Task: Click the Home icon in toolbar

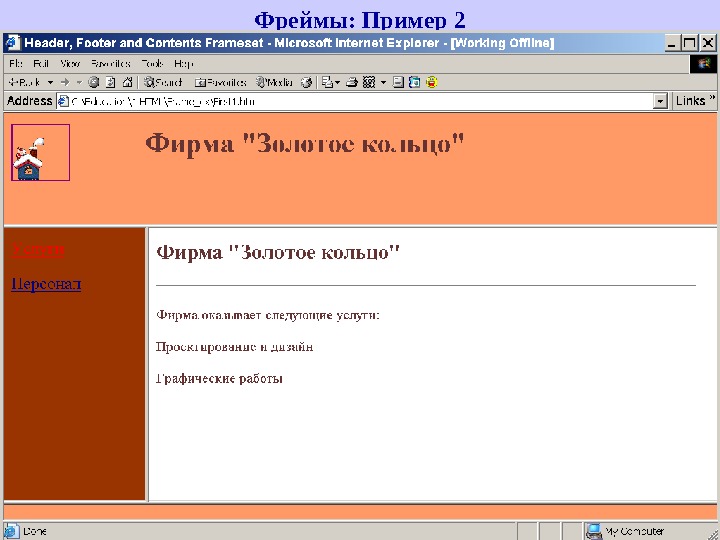Action: (x=127, y=82)
